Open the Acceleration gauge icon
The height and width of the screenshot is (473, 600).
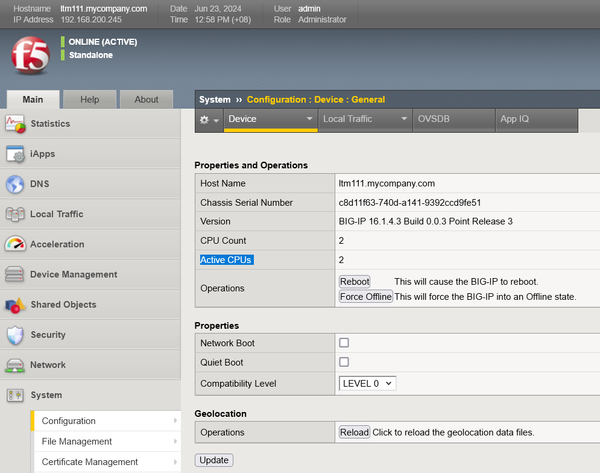coord(15,244)
